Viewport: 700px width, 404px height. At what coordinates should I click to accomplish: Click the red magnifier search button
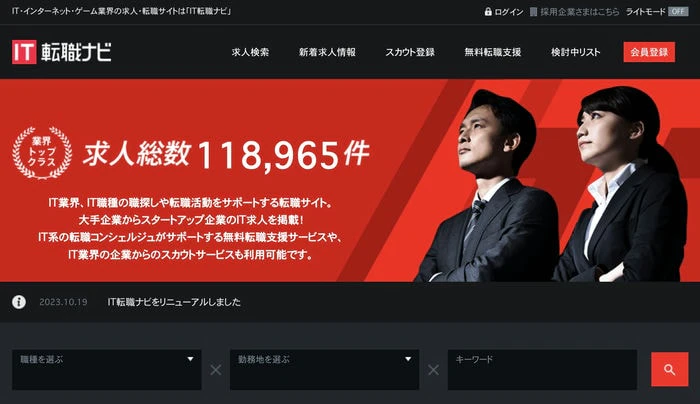(x=670, y=369)
